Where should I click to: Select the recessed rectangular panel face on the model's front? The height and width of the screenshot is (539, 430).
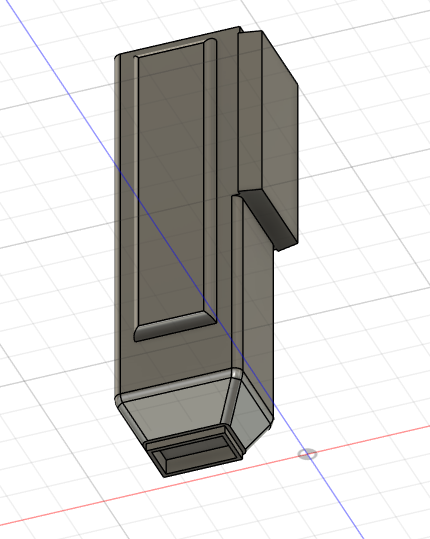171,184
